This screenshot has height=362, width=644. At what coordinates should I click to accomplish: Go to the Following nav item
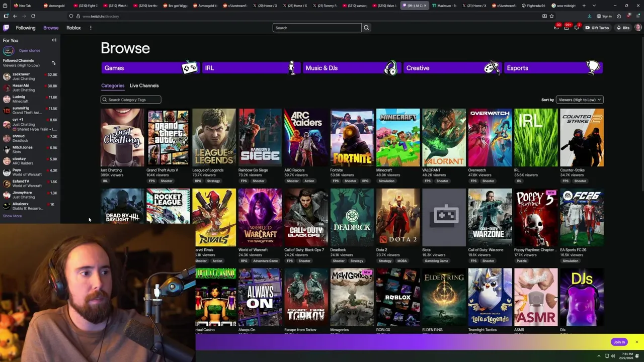pyautogui.click(x=26, y=28)
